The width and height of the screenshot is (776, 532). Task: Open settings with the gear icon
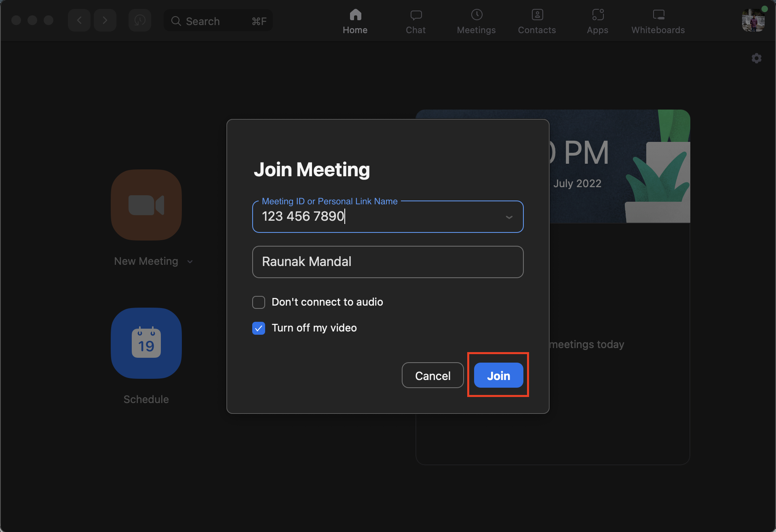point(756,59)
